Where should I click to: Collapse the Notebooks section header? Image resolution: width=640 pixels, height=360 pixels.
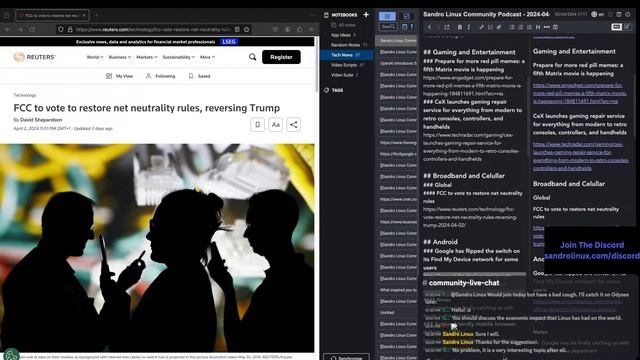point(344,15)
